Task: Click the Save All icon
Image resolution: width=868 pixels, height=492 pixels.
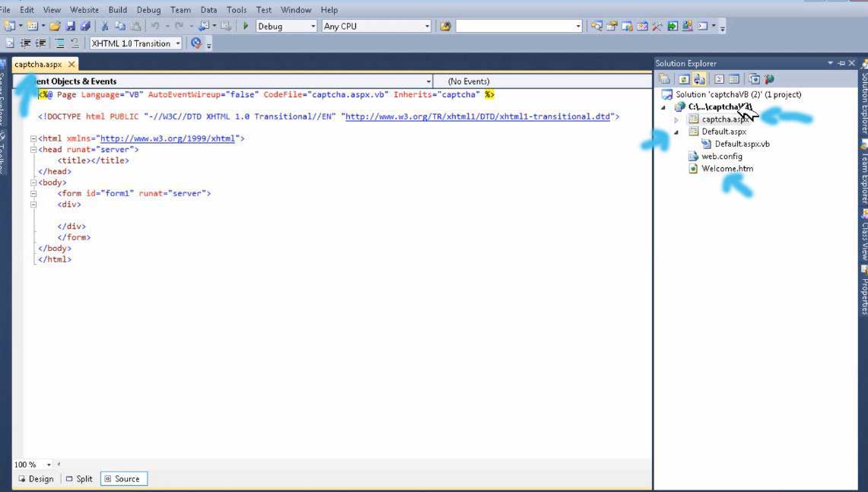Action: pyautogui.click(x=84, y=27)
